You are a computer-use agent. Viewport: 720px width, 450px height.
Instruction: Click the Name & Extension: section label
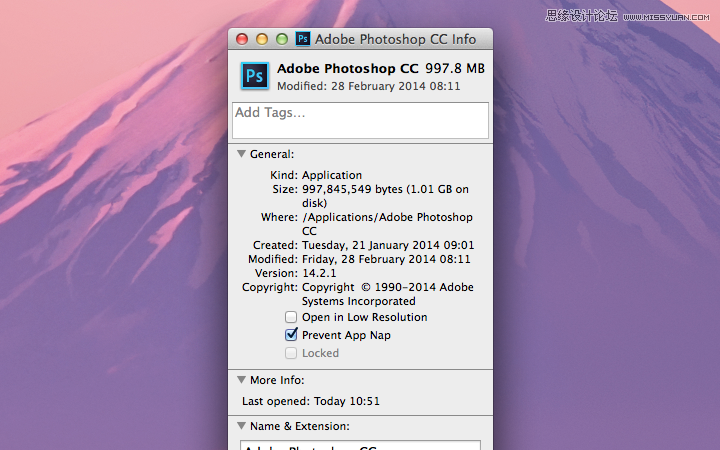[x=300, y=426]
